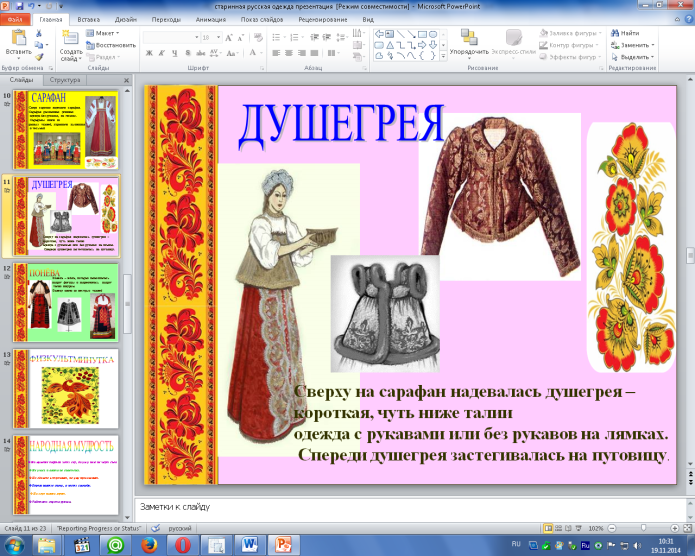Click the zoom in plus button
The width and height of the screenshot is (695, 556).
675,528
